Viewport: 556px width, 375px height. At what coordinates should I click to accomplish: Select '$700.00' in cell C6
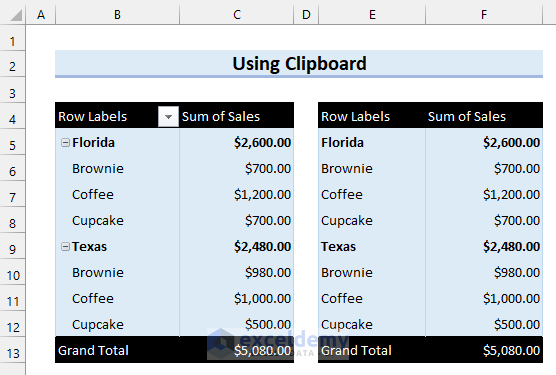pyautogui.click(x=237, y=168)
